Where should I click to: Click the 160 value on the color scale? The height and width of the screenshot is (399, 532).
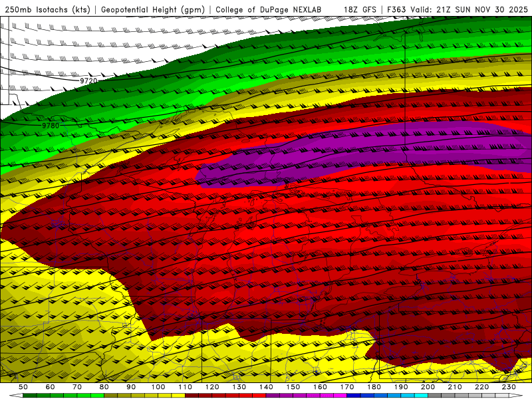point(320,387)
